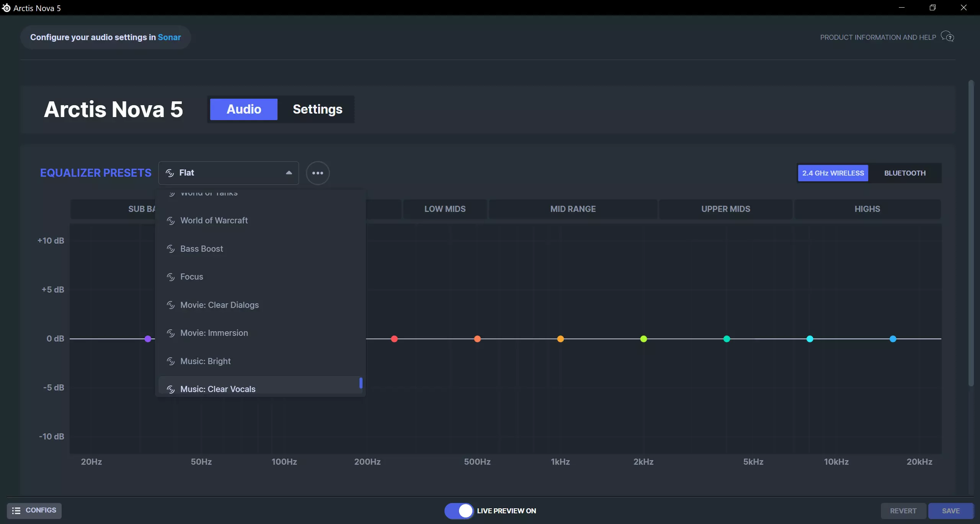Click the LOW MIDS band header
Viewport: 980px width, 524px height.
445,209
